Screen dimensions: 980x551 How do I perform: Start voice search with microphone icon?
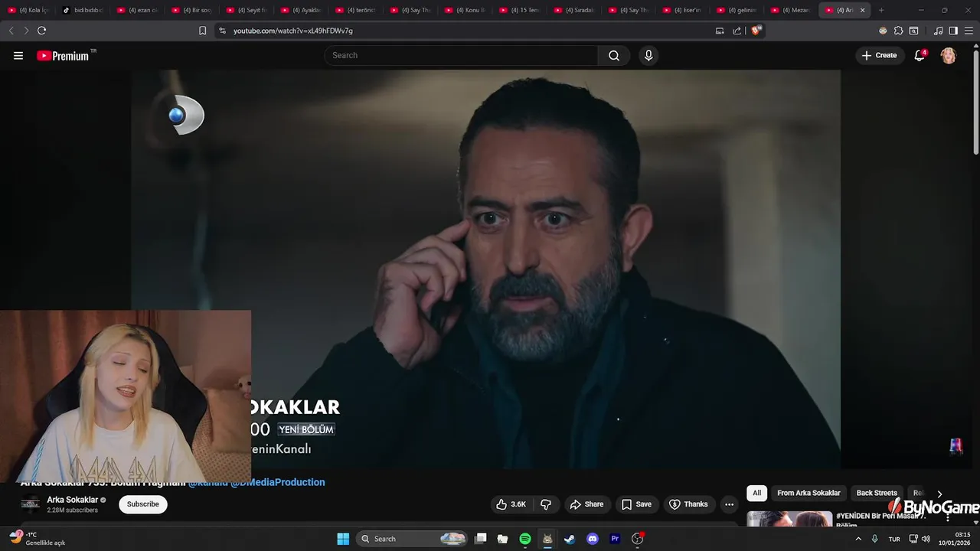click(x=648, y=55)
